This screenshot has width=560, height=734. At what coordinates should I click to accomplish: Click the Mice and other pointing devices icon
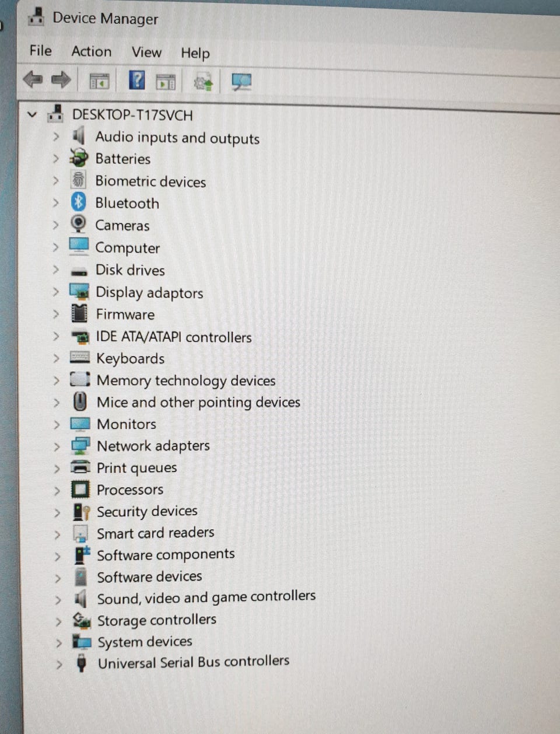point(80,401)
